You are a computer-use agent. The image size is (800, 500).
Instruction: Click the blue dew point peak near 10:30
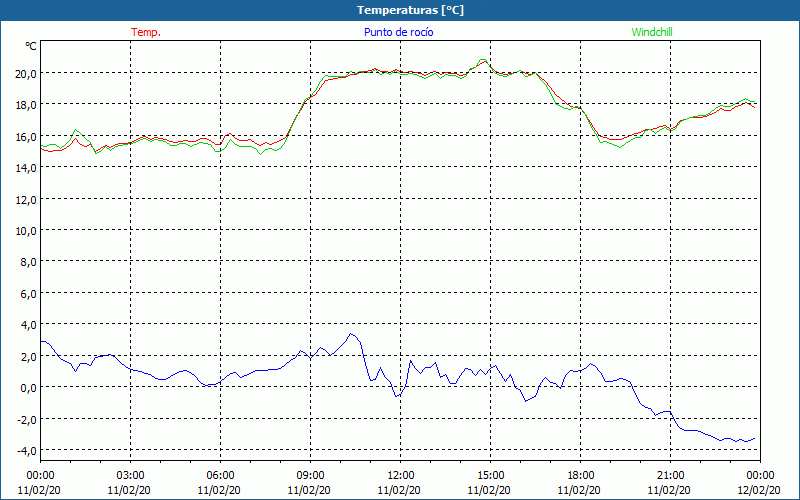(350, 334)
